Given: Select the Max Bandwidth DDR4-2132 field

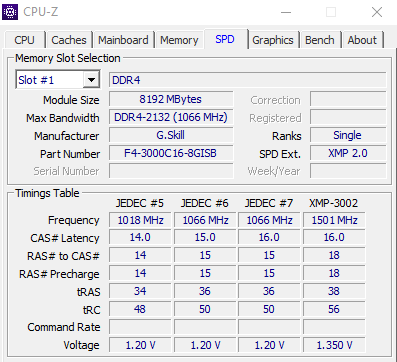Looking at the screenshot, I should [171, 117].
